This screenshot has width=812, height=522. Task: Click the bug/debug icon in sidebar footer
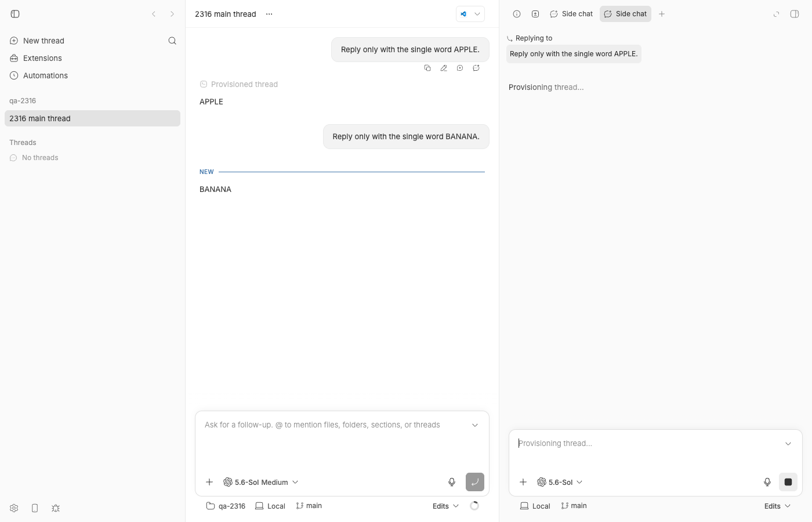click(56, 508)
